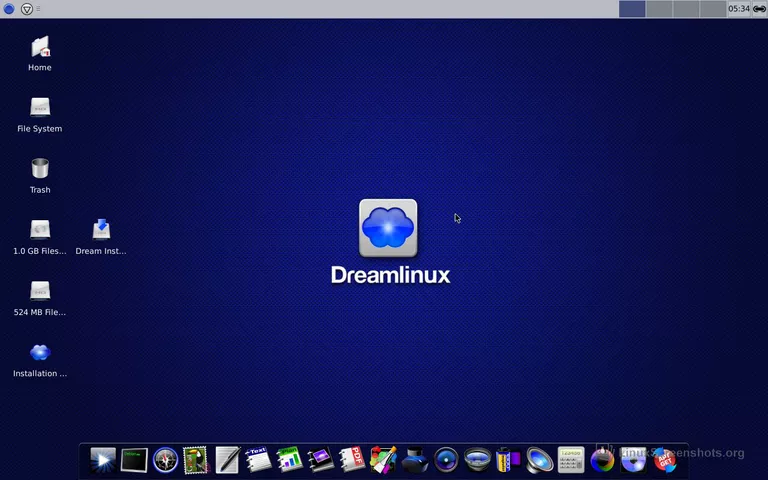This screenshot has width=768, height=480.
Task: Open the Home folder desktop icon
Action: 40,48
